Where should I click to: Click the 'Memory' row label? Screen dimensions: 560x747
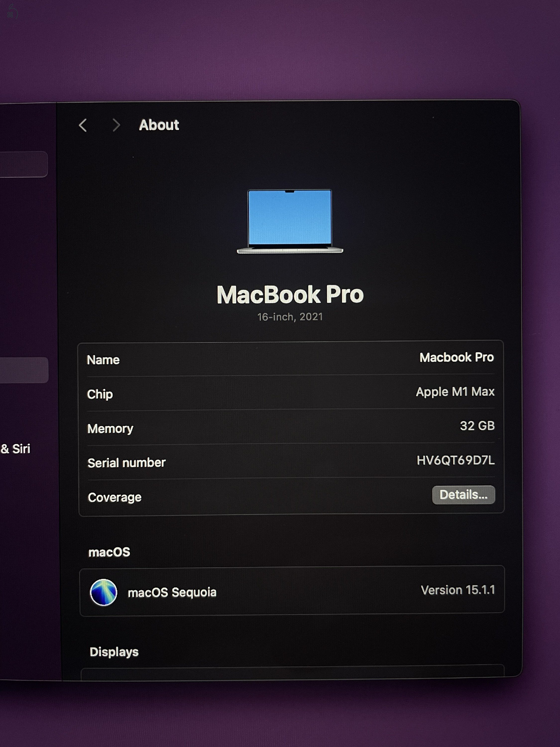pyautogui.click(x=110, y=429)
